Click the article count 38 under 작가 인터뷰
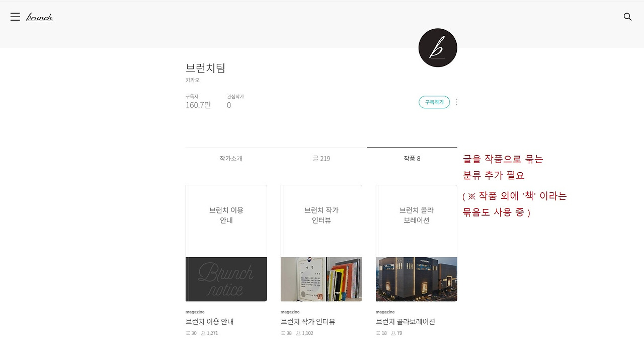This screenshot has height=348, width=644. coord(286,333)
